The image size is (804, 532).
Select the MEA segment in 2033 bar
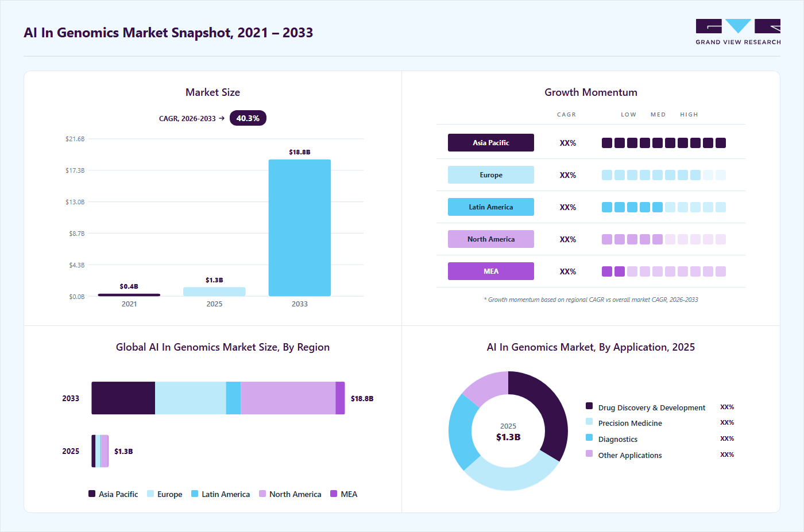tap(341, 398)
